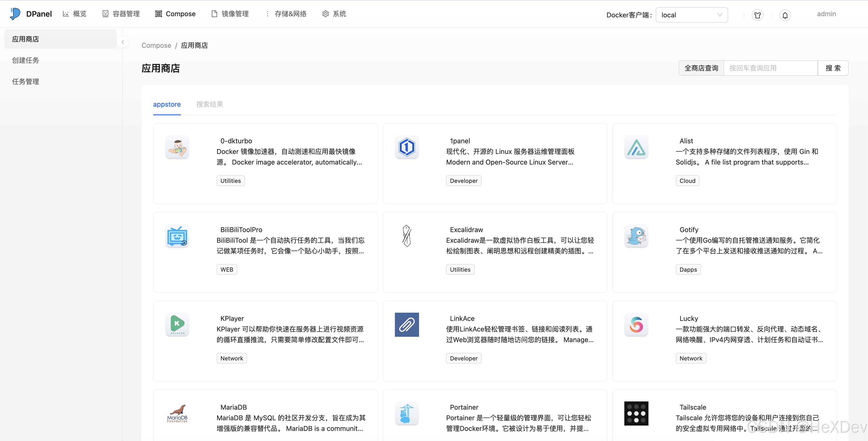Click the 1panel app title

[x=460, y=141]
